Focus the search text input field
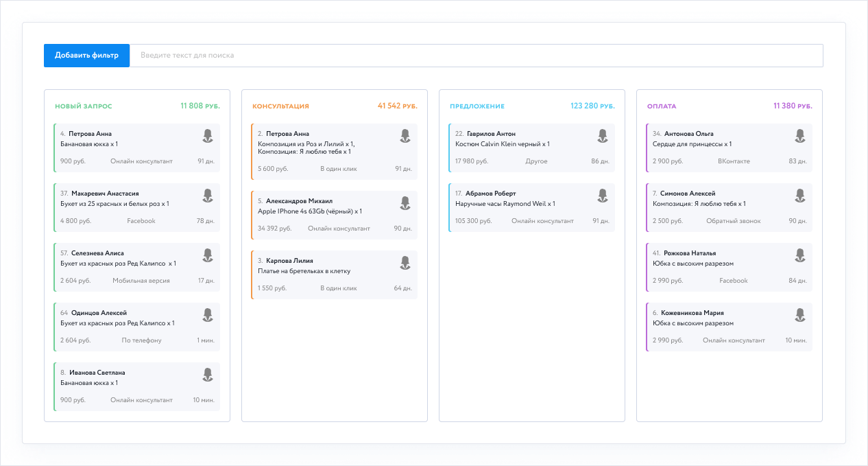 (477, 56)
